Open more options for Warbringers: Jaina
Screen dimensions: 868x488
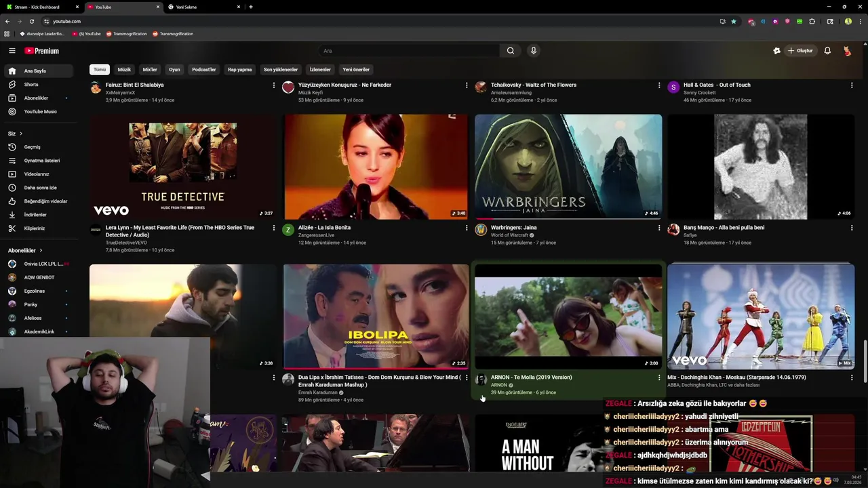659,228
